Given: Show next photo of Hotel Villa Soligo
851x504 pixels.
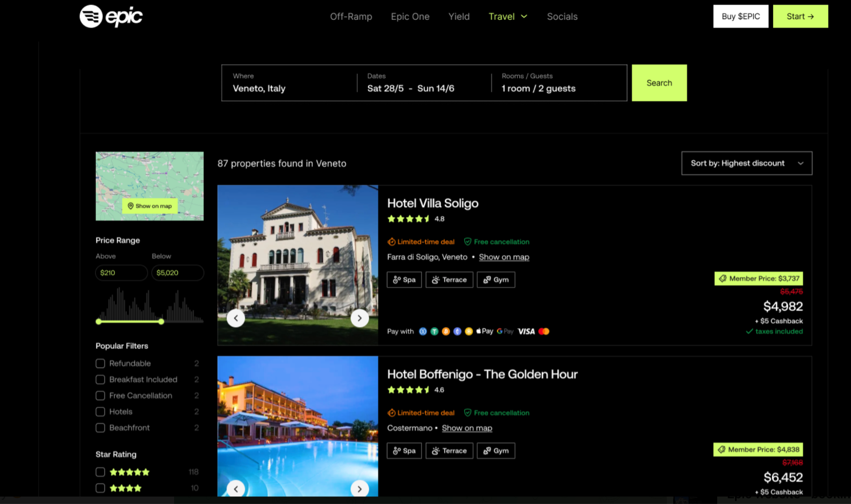Looking at the screenshot, I should tap(359, 318).
